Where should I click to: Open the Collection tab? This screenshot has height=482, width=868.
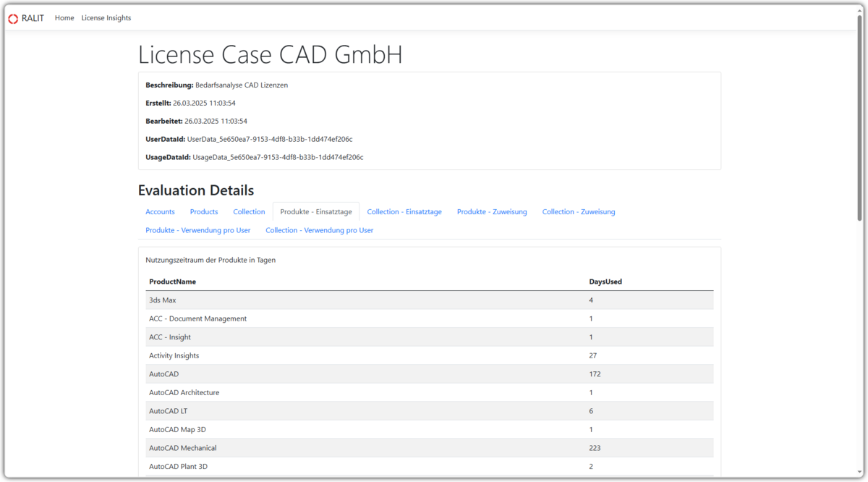249,212
